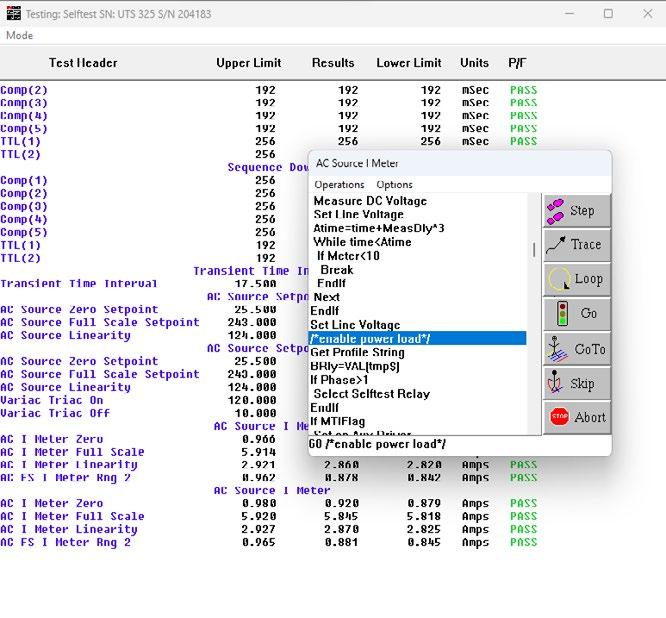Select the 'BRly=VAL(tmp$)' script line
This screenshot has height=618, width=666.
(355, 366)
